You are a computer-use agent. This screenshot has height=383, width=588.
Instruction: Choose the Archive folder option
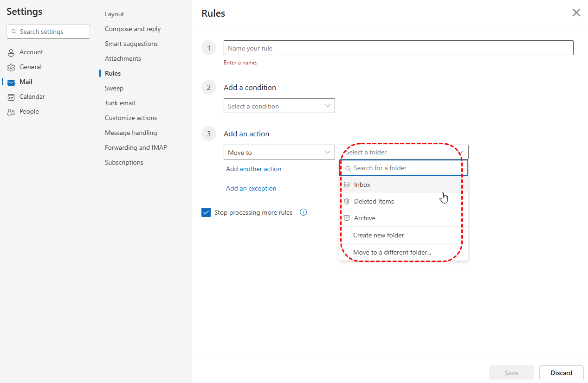tap(364, 218)
